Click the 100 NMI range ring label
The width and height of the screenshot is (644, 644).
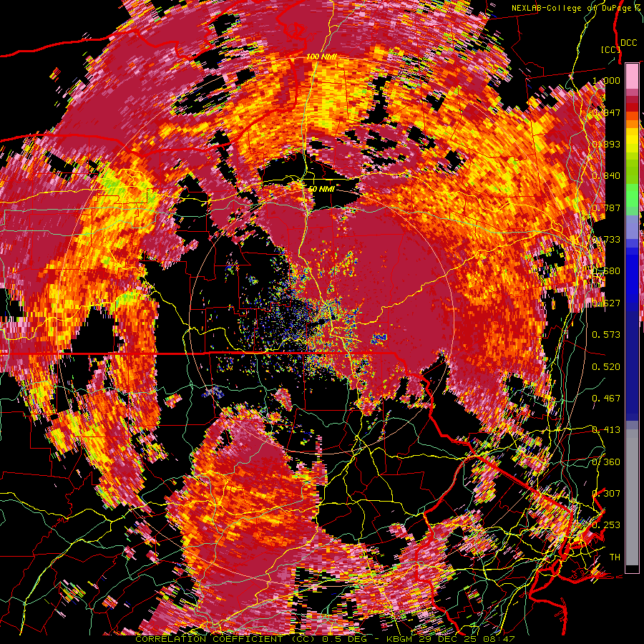[x=321, y=57]
